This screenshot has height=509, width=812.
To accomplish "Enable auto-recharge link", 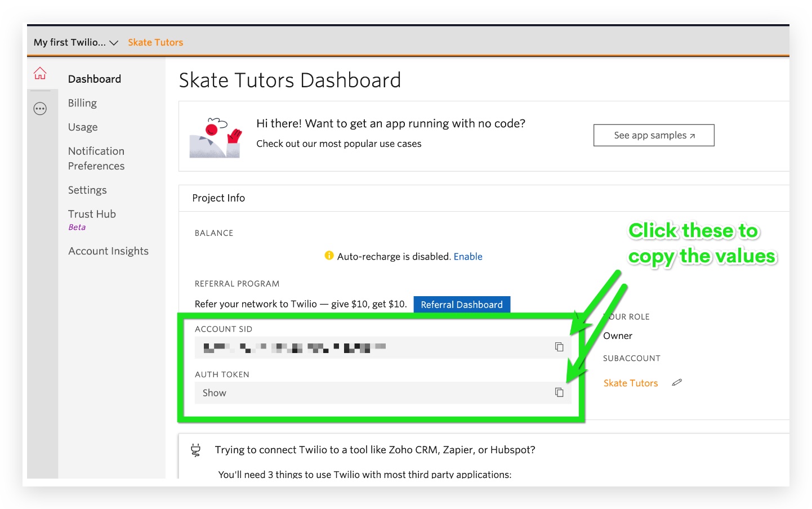I will (x=468, y=256).
